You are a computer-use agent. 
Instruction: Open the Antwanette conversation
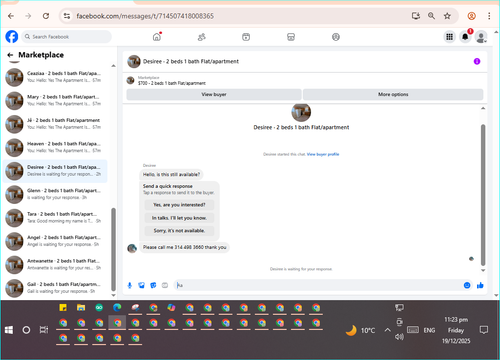[55, 264]
